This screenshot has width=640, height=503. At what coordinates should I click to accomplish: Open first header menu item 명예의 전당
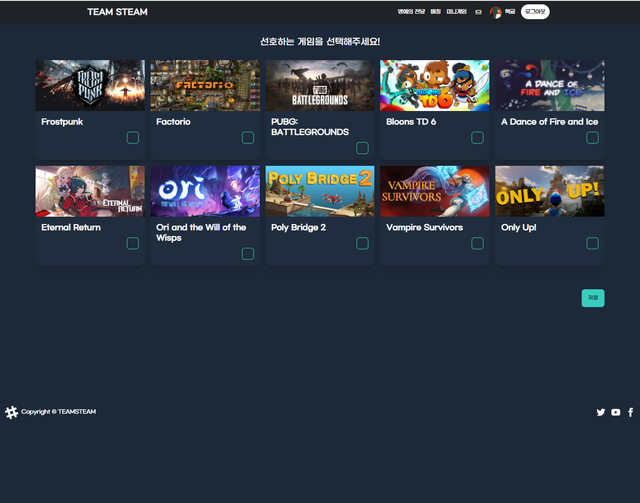point(411,12)
